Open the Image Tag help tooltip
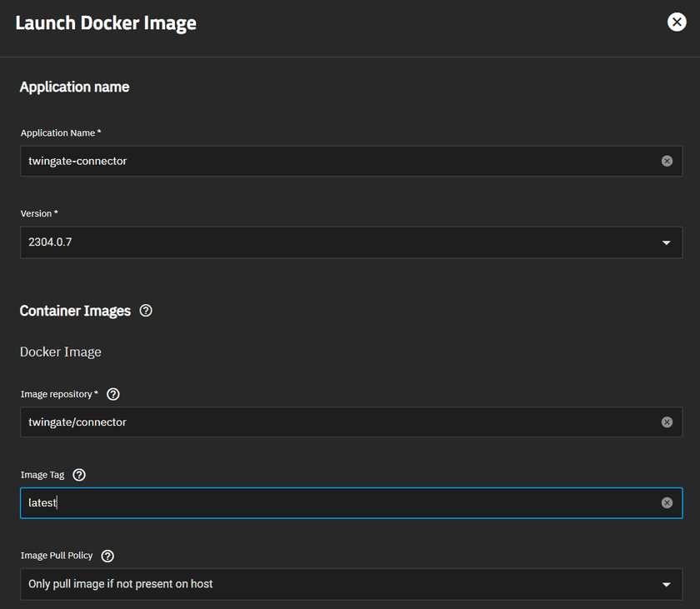This screenshot has width=700, height=609. 78,475
